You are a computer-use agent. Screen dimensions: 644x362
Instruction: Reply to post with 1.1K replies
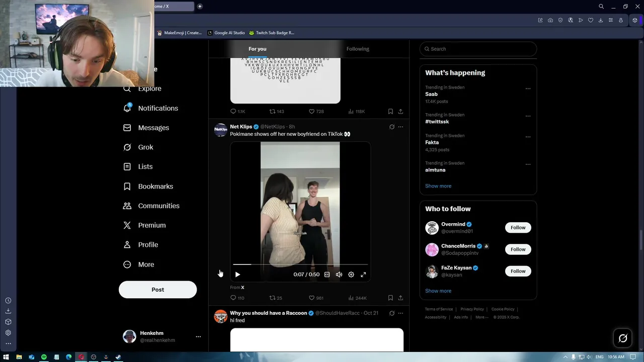click(x=237, y=112)
